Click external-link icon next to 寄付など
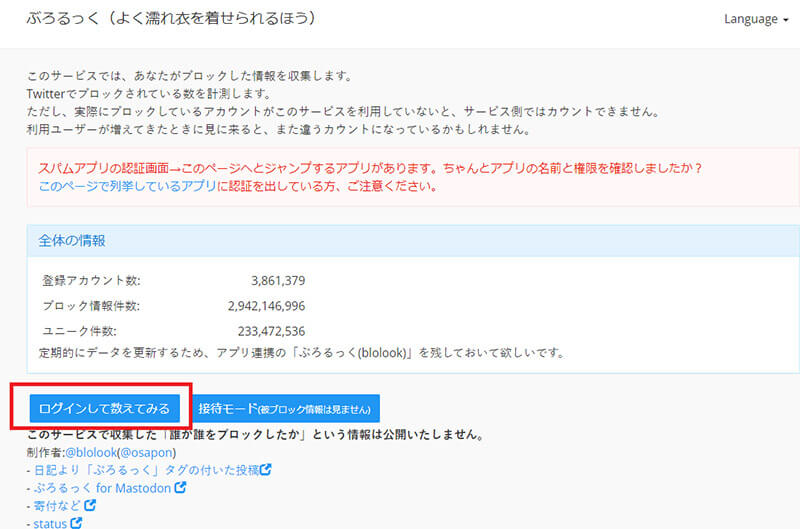Image resolution: width=800 pixels, height=529 pixels. (x=90, y=505)
